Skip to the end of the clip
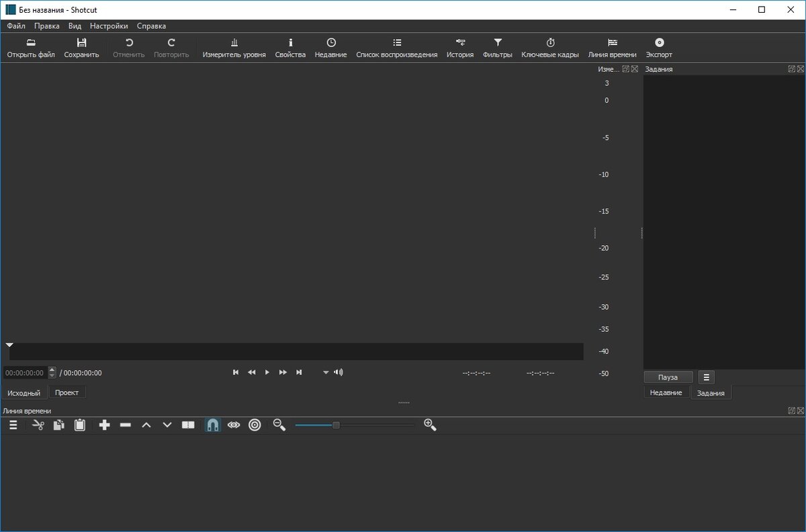Screen dimensions: 806x532 point(300,372)
